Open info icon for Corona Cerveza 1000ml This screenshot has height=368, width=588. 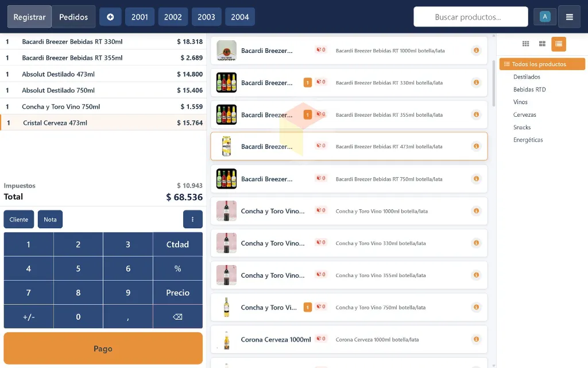(x=476, y=339)
